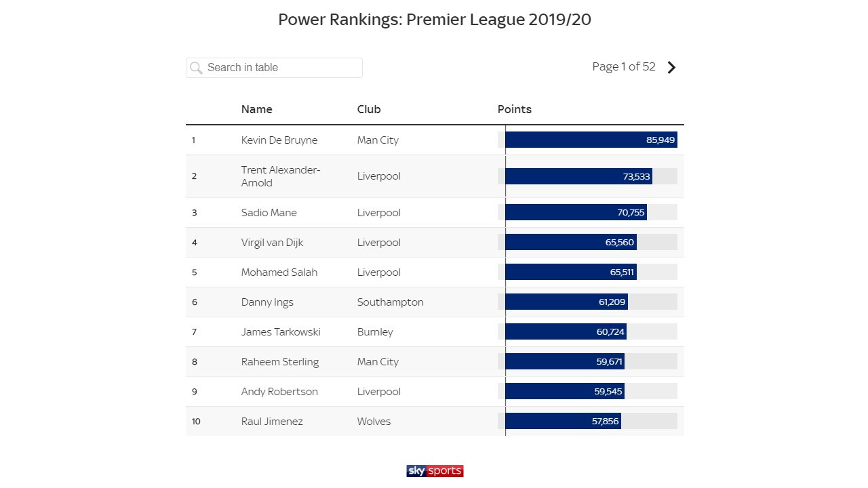Select Danny Ings of Southampton
The width and height of the screenshot is (868, 488).
267,302
